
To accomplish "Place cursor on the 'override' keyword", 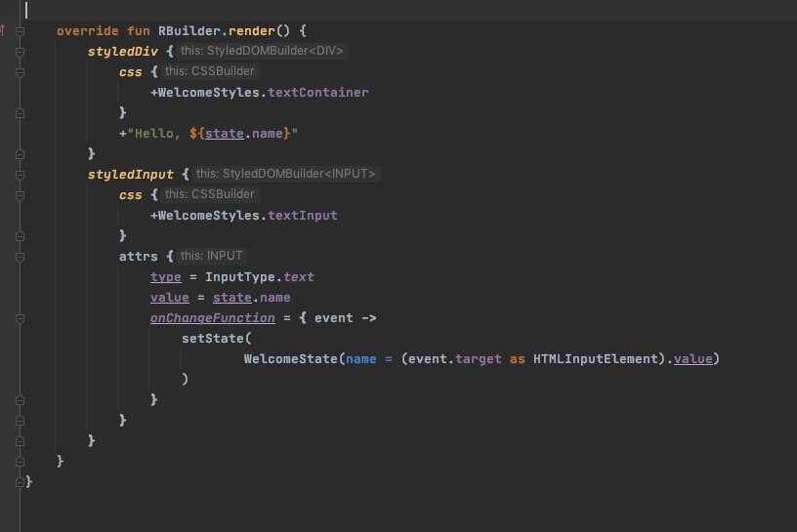I will pos(88,31).
